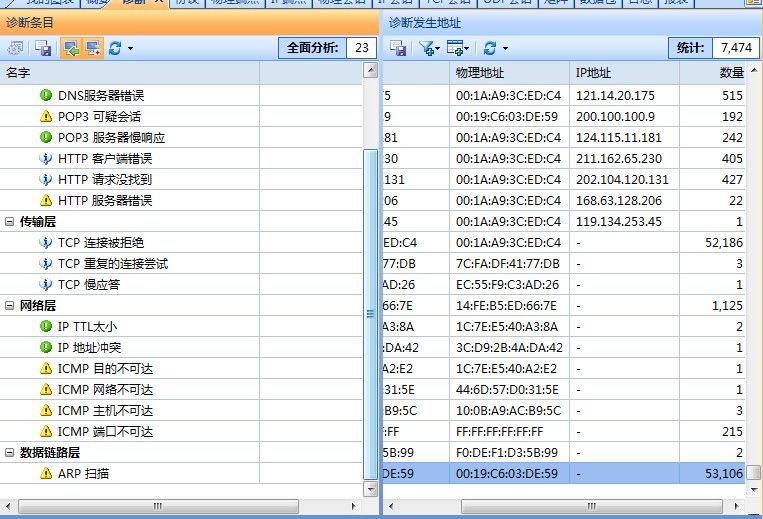
Task: Click the green icon beside IP TTL太小
Action: click(46, 326)
